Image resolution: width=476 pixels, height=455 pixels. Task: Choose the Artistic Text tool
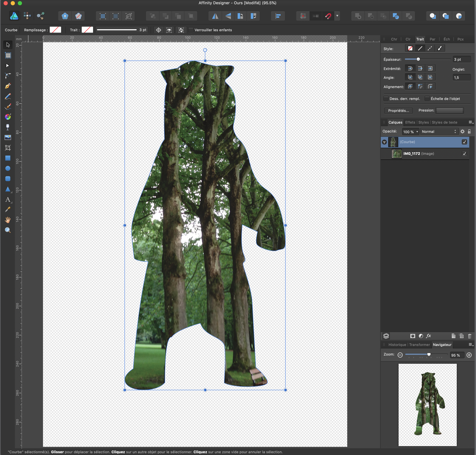click(x=8, y=200)
